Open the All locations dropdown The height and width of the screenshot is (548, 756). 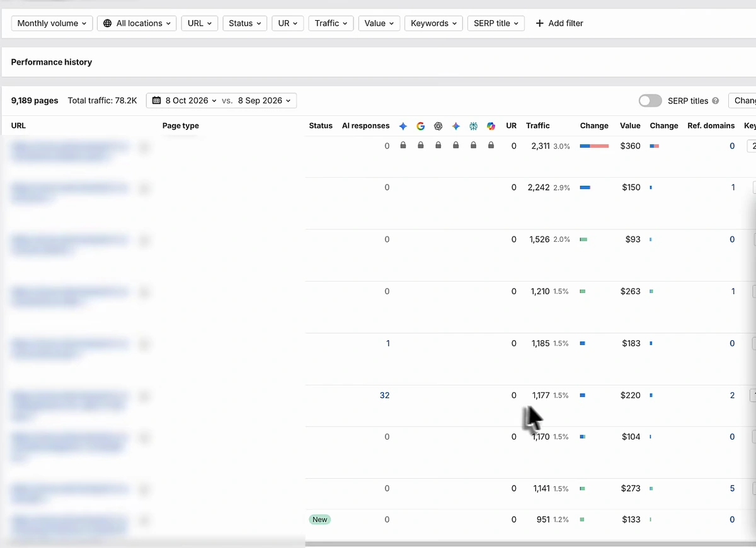click(x=137, y=23)
